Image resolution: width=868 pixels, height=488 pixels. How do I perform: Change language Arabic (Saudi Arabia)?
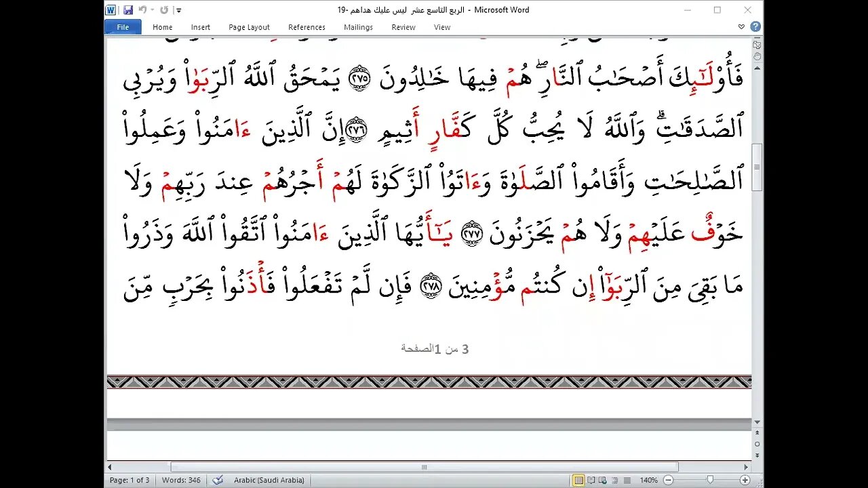[269, 480]
